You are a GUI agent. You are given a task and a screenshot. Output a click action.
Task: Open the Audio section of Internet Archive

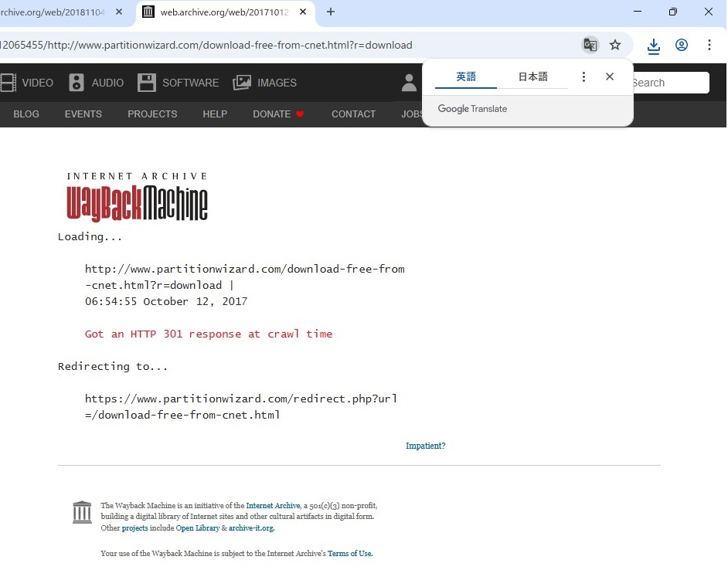coord(97,83)
